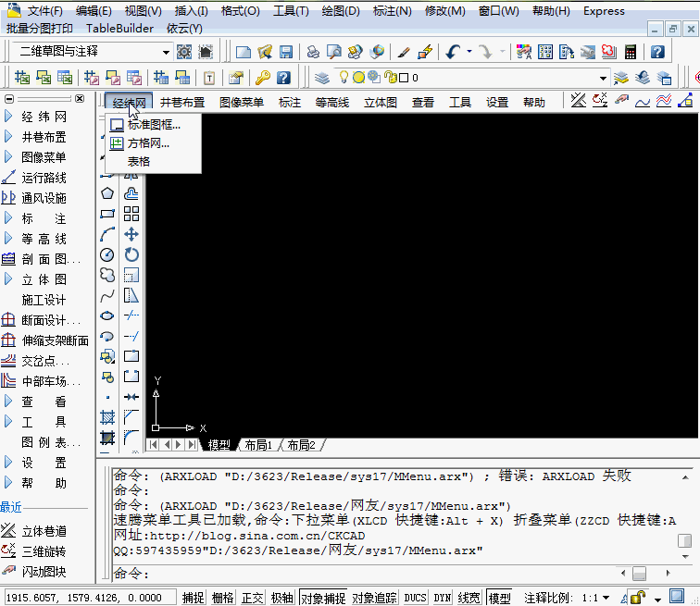Click the Save icon in toolbar
700x606 pixels.
click(x=286, y=52)
